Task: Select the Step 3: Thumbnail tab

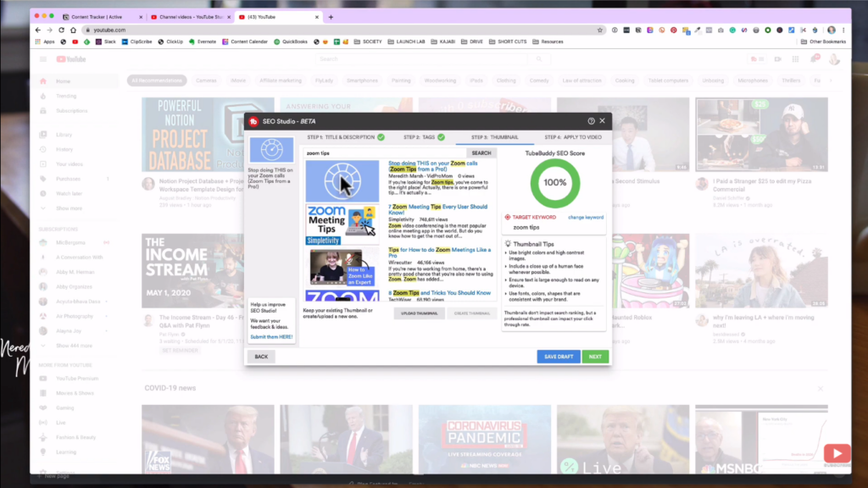Action: tap(495, 137)
